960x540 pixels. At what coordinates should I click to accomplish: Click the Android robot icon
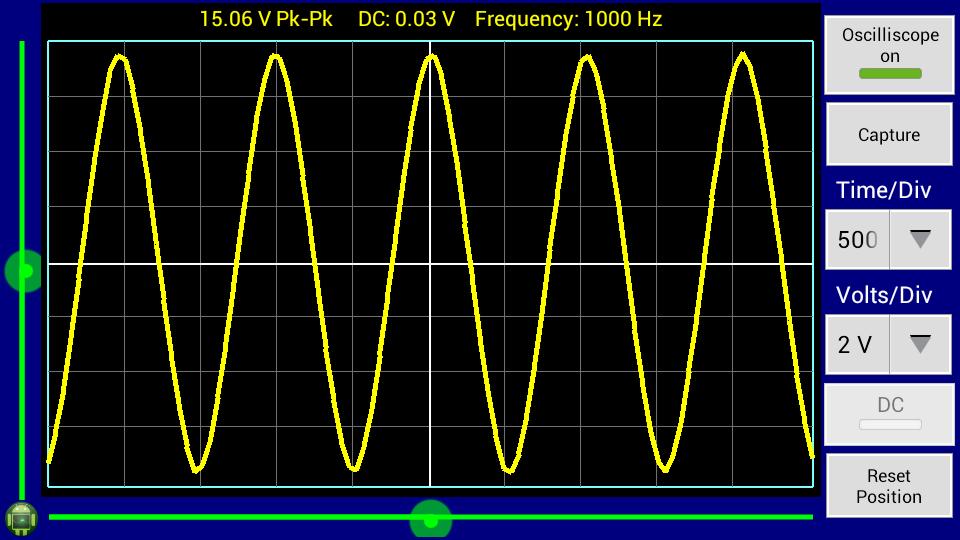[21, 518]
